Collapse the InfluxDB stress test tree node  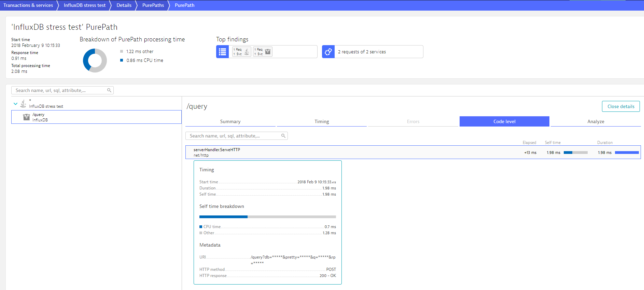point(15,104)
